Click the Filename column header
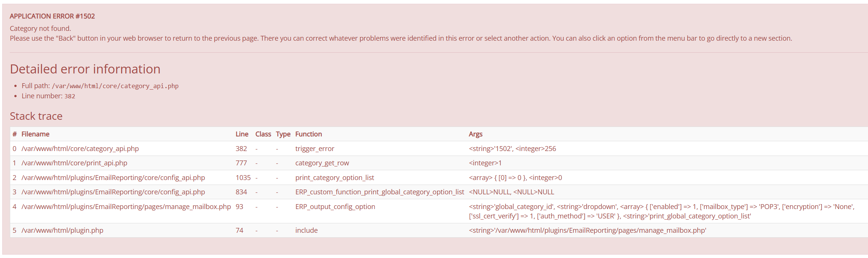 coord(35,134)
